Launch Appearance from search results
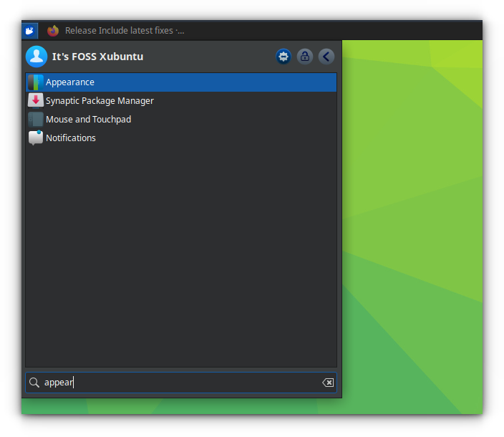This screenshot has height=437, width=504. 181,82
